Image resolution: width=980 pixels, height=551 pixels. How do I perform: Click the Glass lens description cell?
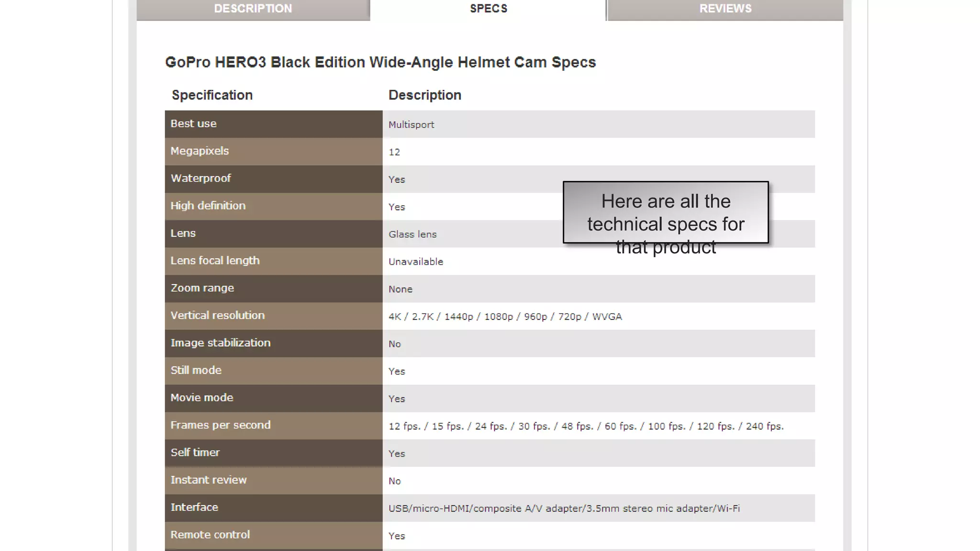tap(412, 234)
